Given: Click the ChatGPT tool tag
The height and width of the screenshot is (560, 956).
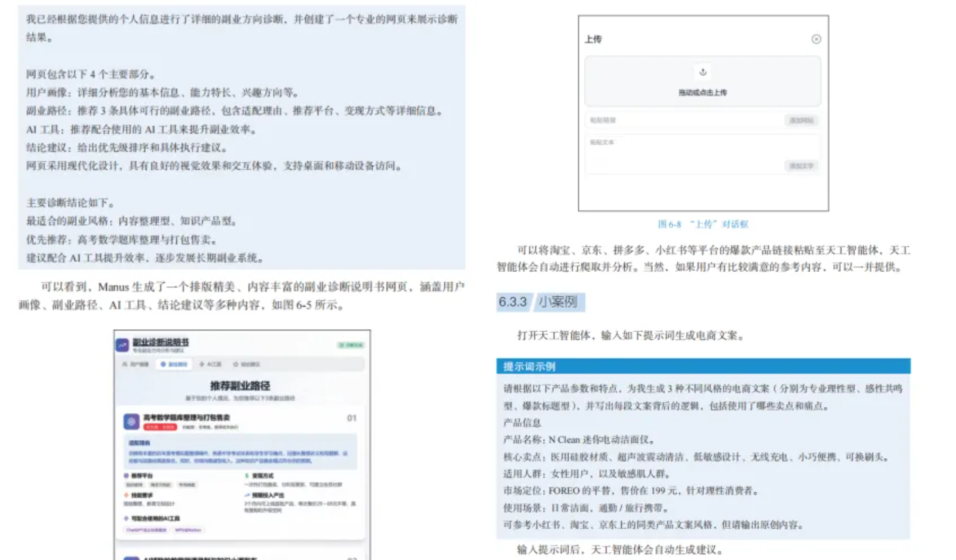Looking at the screenshot, I should point(146,530).
